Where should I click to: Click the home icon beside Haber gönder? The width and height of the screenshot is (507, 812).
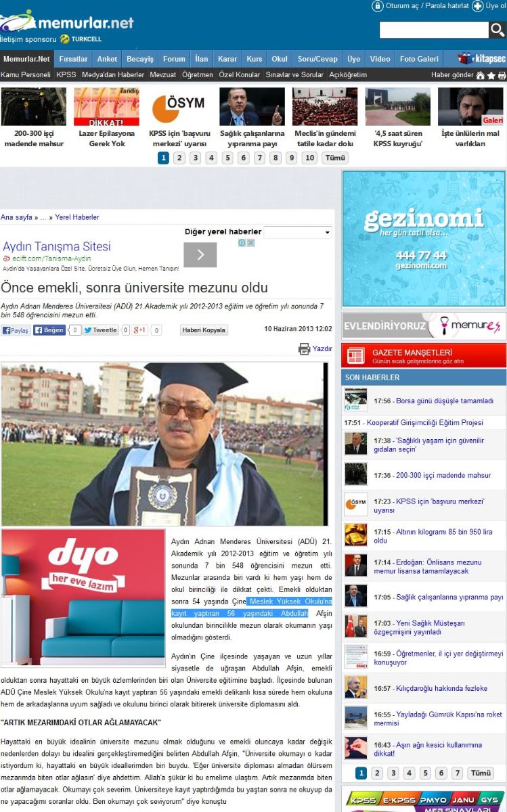pyautogui.click(x=481, y=75)
